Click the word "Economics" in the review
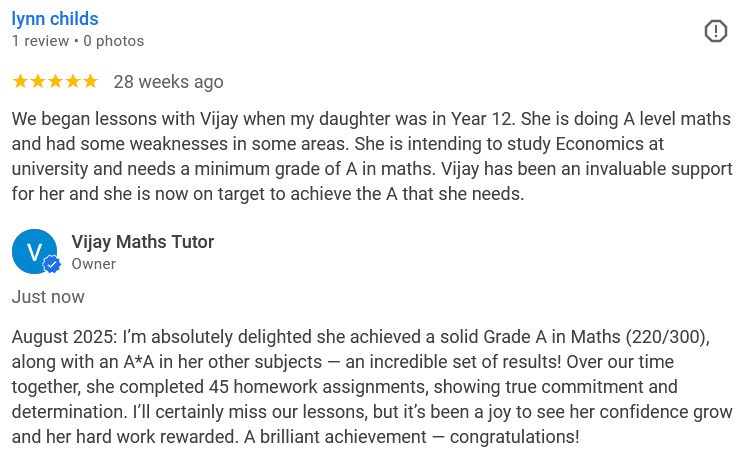744x457 pixels. [x=586, y=144]
